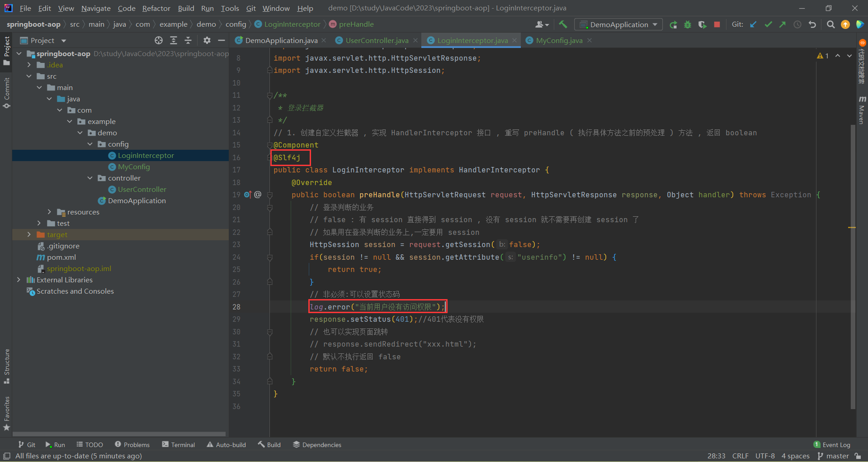Collapse the config package

(x=90, y=144)
